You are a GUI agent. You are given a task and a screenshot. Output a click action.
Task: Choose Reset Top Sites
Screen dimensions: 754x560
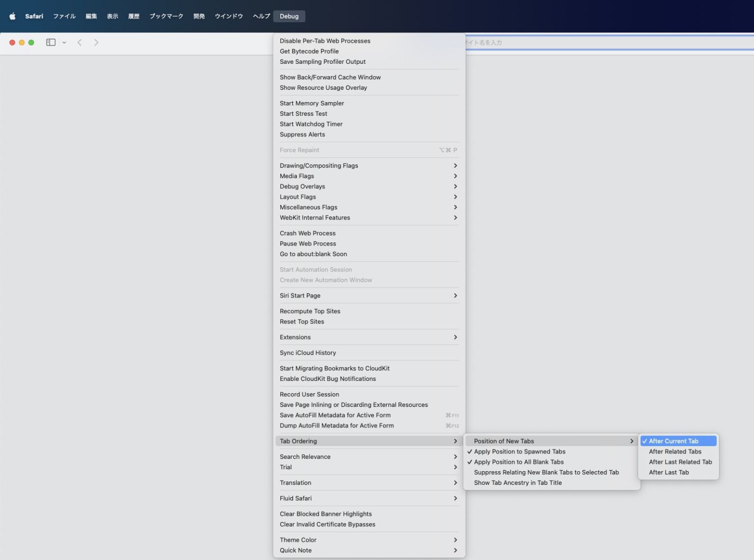pyautogui.click(x=302, y=321)
